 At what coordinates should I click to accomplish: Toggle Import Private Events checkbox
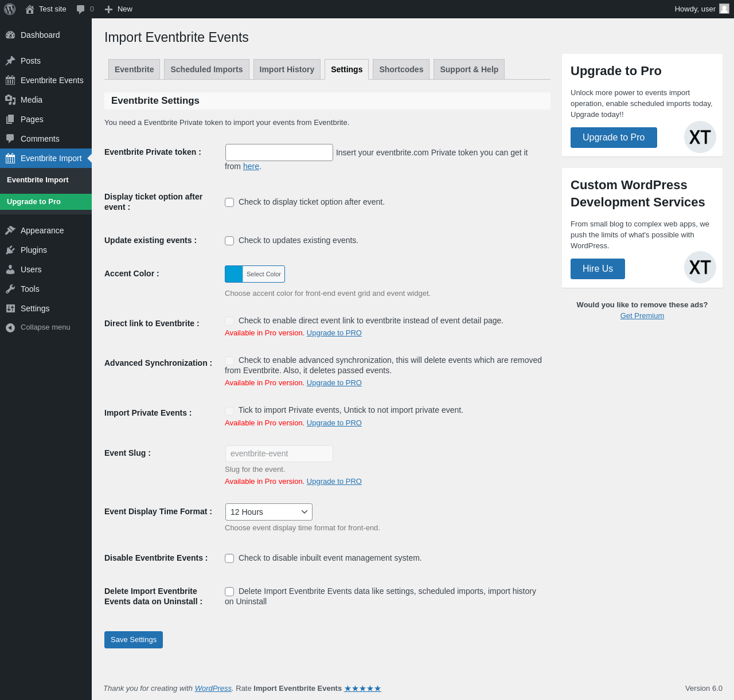pos(229,410)
